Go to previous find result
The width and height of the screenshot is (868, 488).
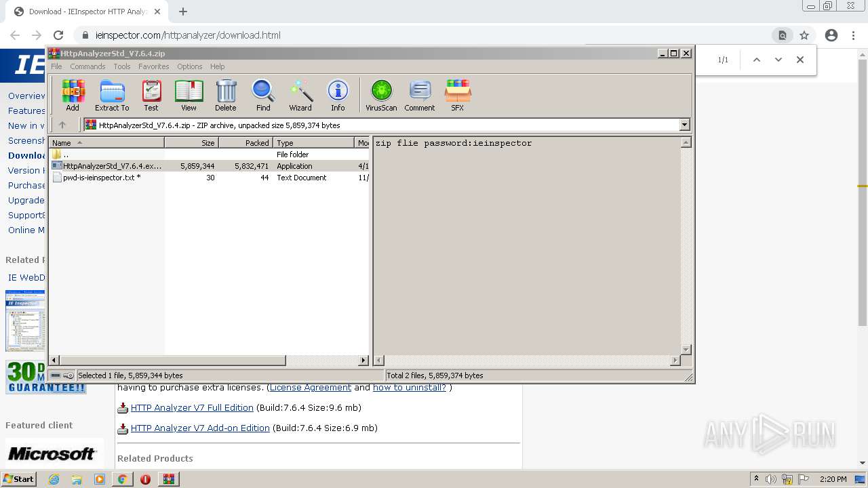coord(757,60)
